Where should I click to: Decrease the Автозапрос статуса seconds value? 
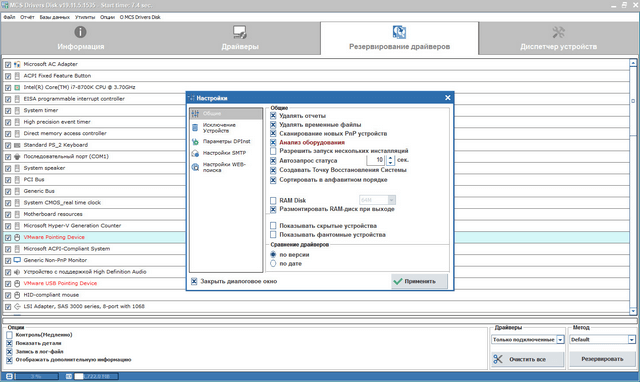pos(390,163)
